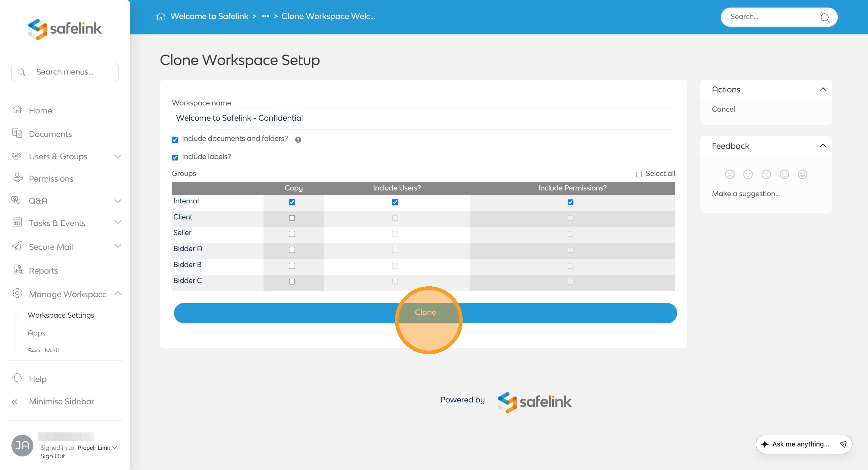Image resolution: width=868 pixels, height=470 pixels.
Task: Select the happiest feedback face
Action: pos(802,174)
